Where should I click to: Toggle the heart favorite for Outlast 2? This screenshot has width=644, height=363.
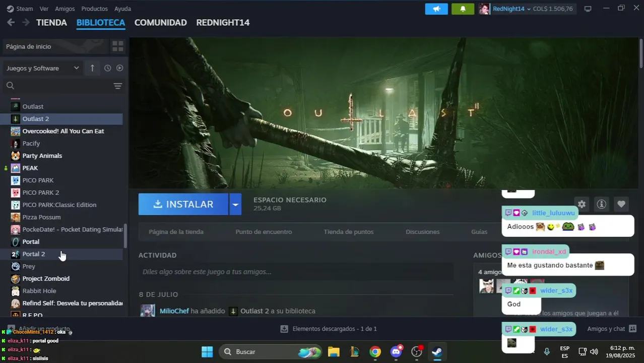pyautogui.click(x=621, y=204)
